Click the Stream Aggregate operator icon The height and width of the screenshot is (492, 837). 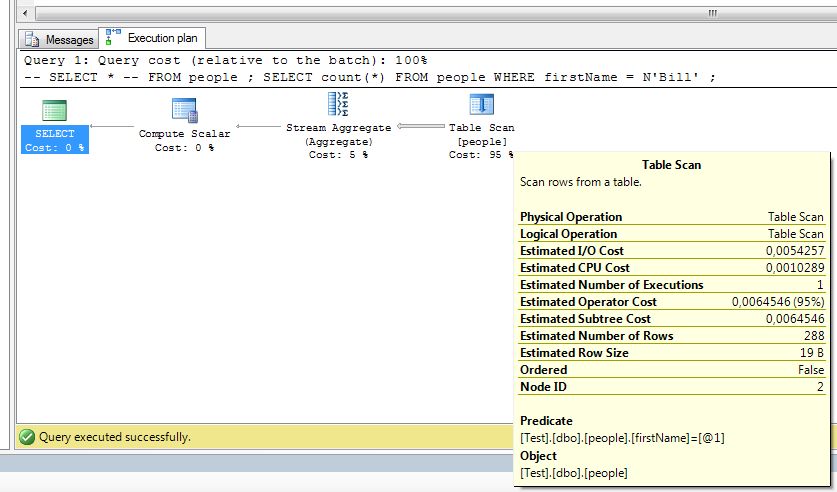(338, 104)
